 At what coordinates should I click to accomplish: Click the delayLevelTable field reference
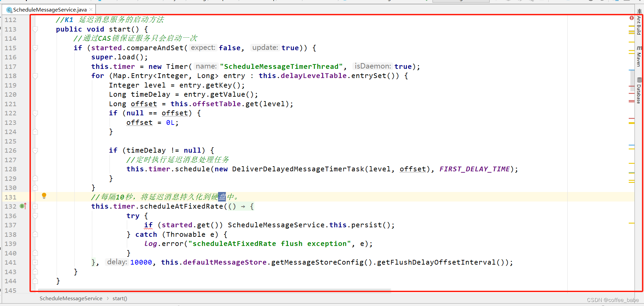pos(314,76)
